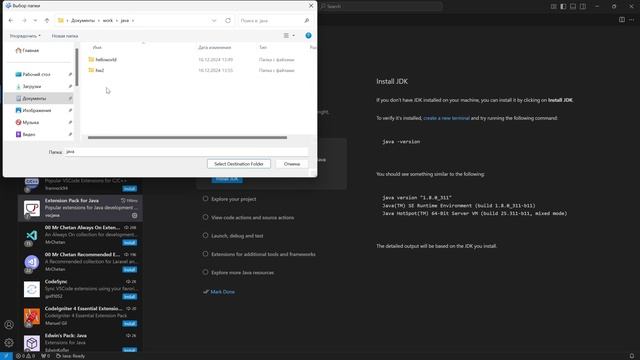
Task: Click Customize Layout icon in title bar
Action: (x=553, y=6)
